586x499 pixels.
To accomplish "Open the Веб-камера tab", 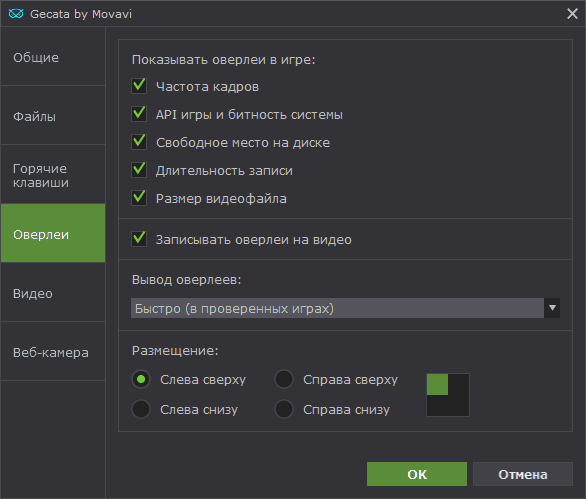I will click(x=53, y=351).
